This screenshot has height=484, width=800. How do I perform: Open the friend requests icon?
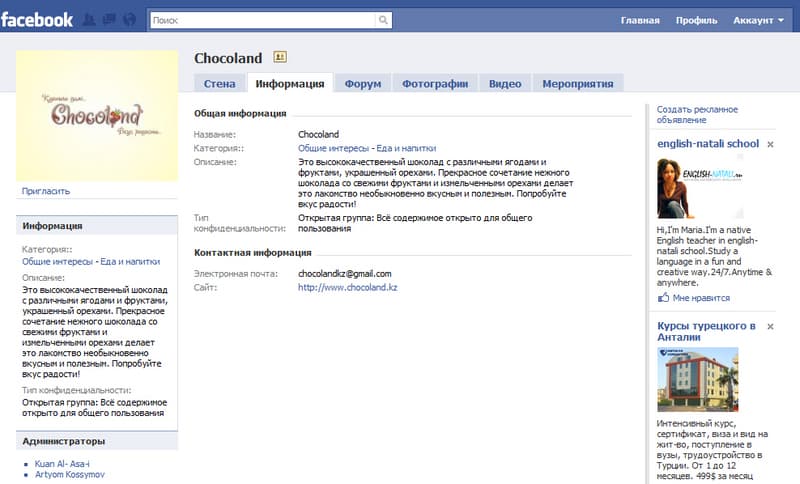point(89,20)
